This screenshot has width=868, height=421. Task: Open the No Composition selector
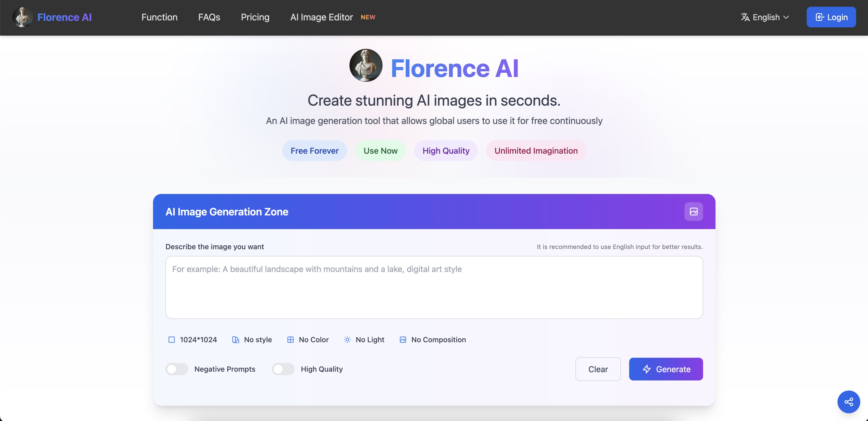433,339
